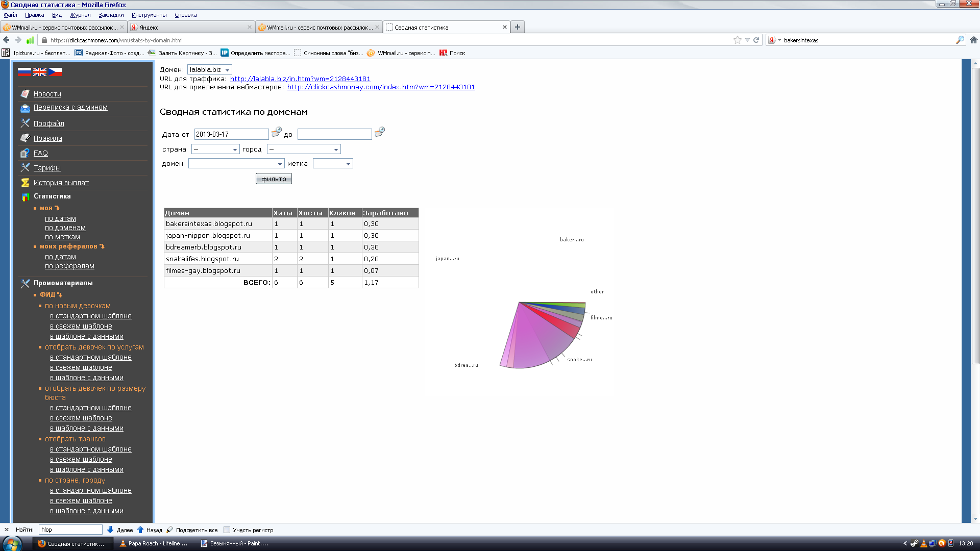980x551 pixels.
Task: Click the Дата от input field
Action: point(231,134)
